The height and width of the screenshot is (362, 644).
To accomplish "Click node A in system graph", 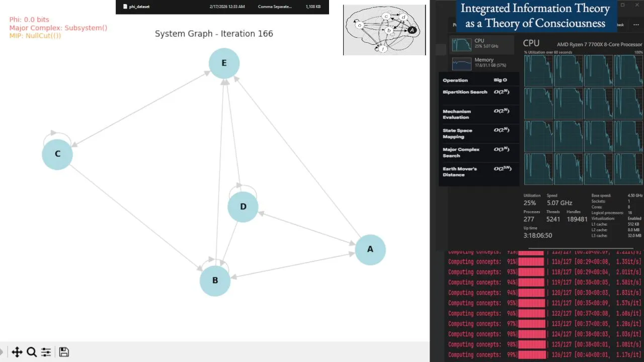I will [370, 249].
